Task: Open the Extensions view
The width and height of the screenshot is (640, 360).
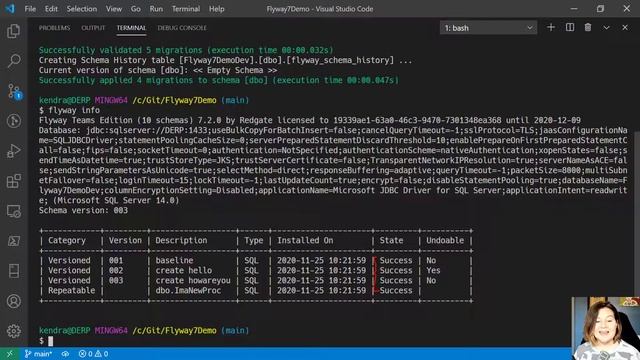Action: [13, 181]
